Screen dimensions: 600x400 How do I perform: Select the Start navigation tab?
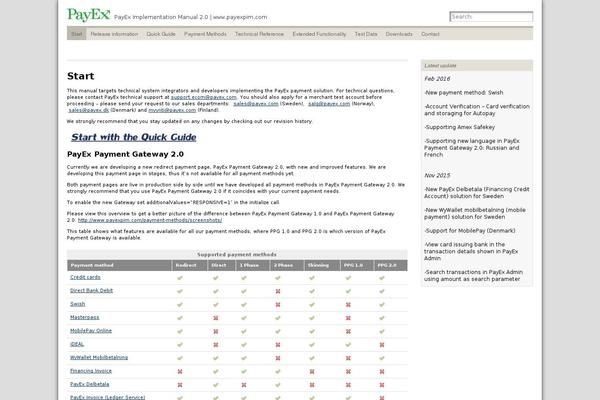(x=77, y=34)
